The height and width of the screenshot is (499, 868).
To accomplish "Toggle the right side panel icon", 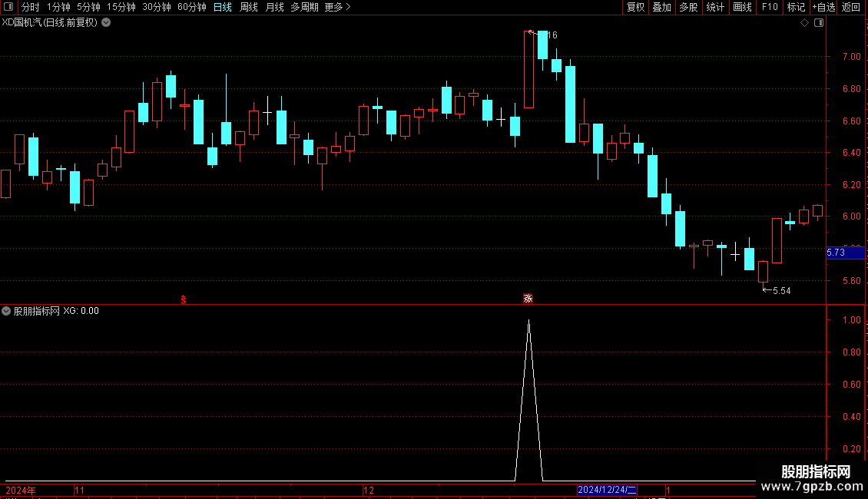I will tap(819, 23).
